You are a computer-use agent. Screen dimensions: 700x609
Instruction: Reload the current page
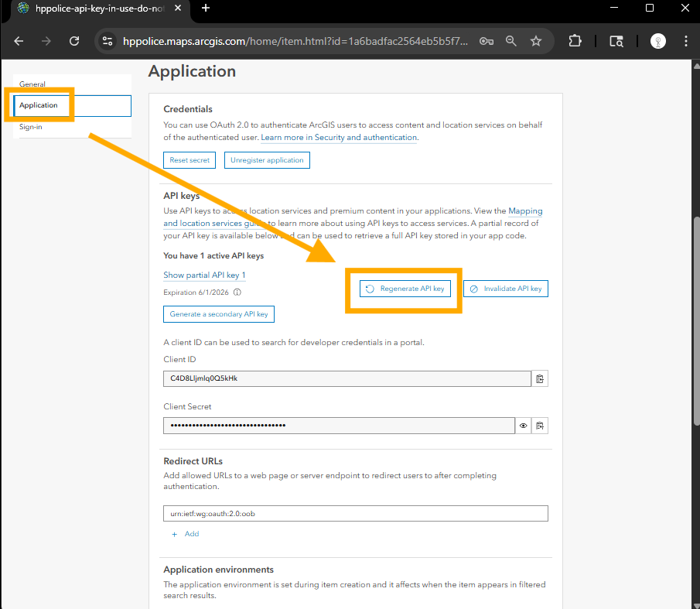click(x=74, y=41)
